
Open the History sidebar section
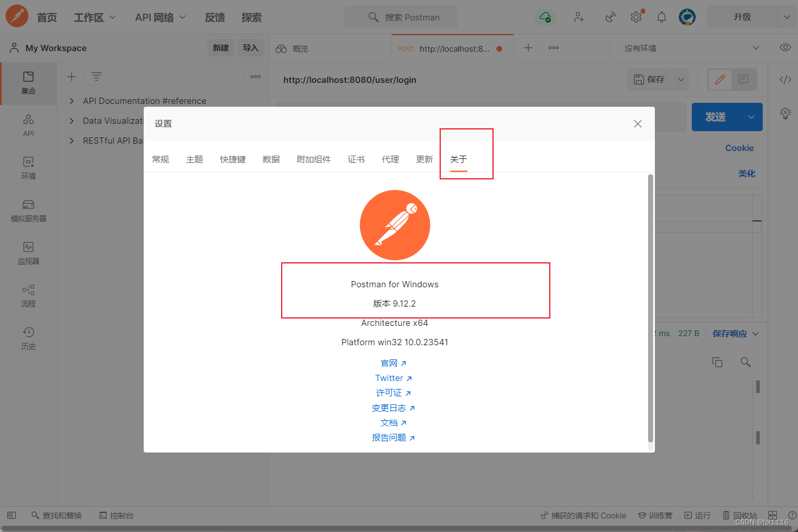click(x=28, y=338)
